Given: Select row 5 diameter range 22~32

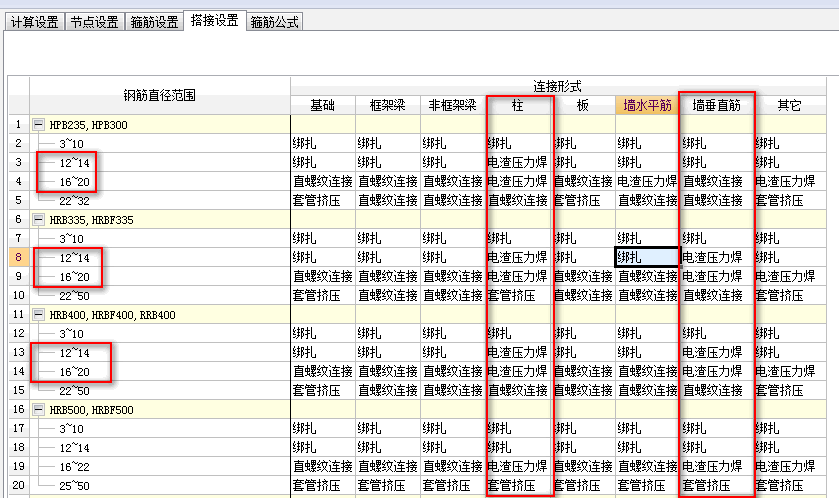Looking at the screenshot, I should (74, 201).
